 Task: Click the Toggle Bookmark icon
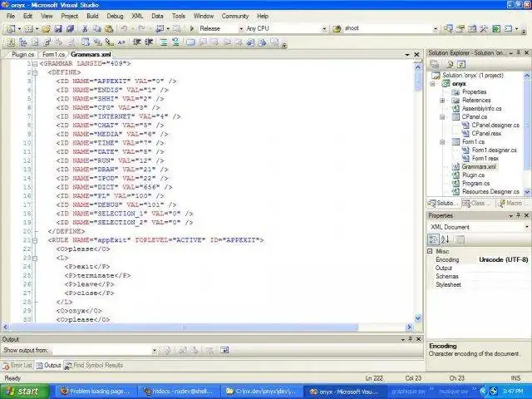(190, 42)
